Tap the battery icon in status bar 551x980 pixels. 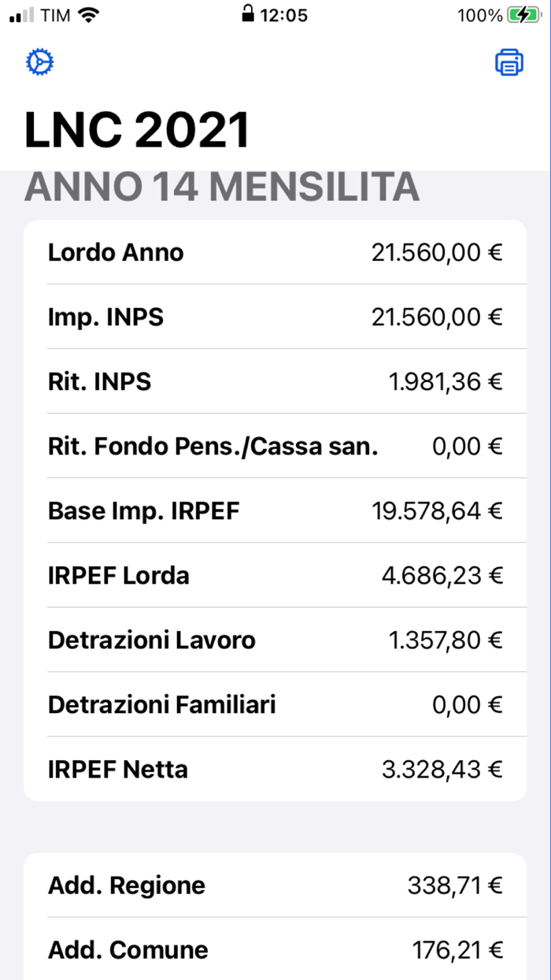(523, 15)
